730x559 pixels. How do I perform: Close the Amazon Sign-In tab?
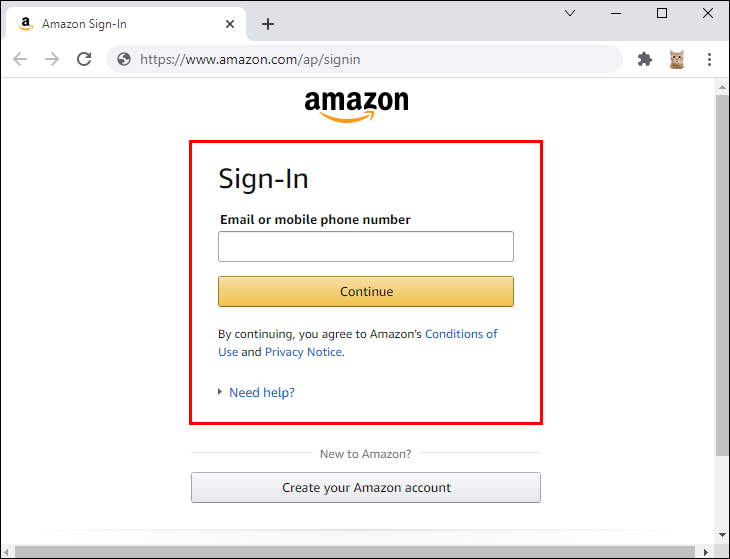pos(230,24)
